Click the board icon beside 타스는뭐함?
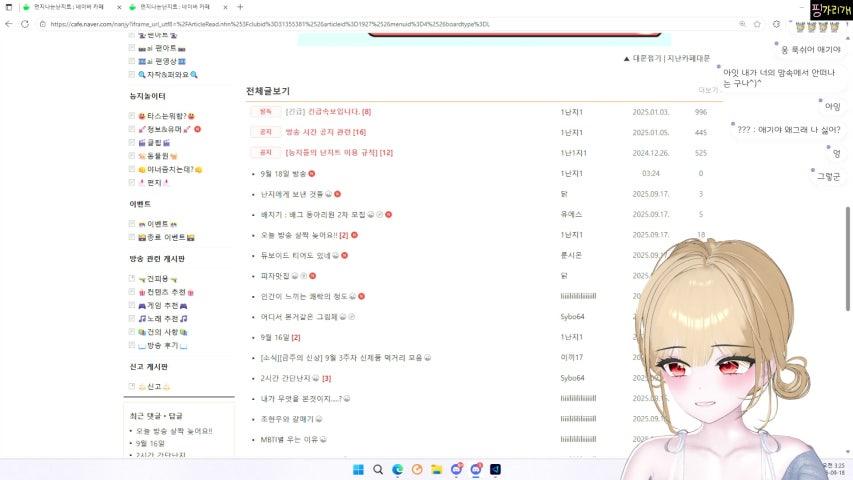 point(132,115)
